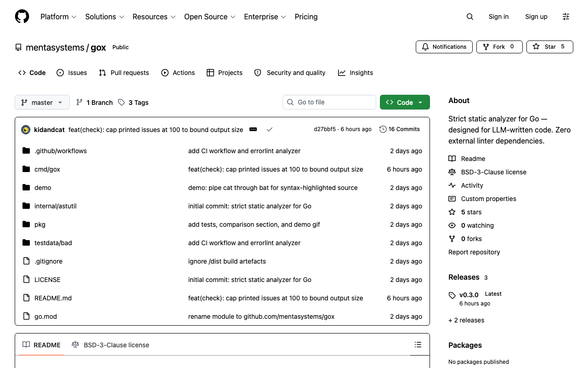
Task: Expand the Open Source menu
Action: point(209,17)
